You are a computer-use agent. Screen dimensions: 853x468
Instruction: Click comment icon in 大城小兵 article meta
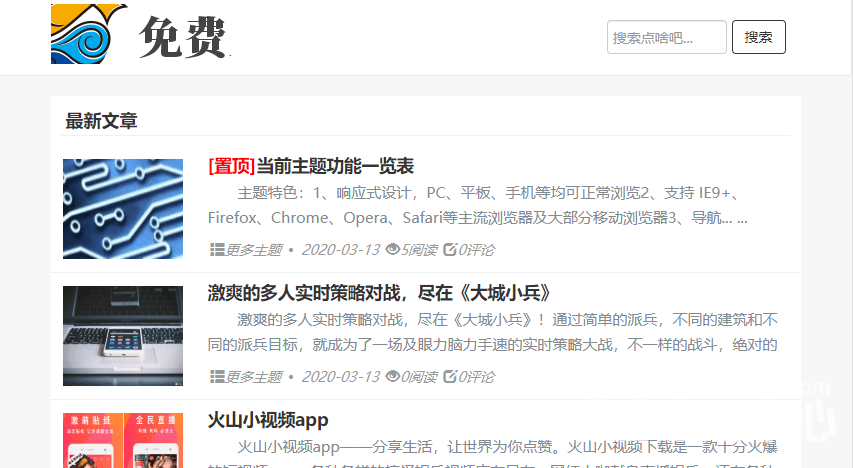point(450,376)
